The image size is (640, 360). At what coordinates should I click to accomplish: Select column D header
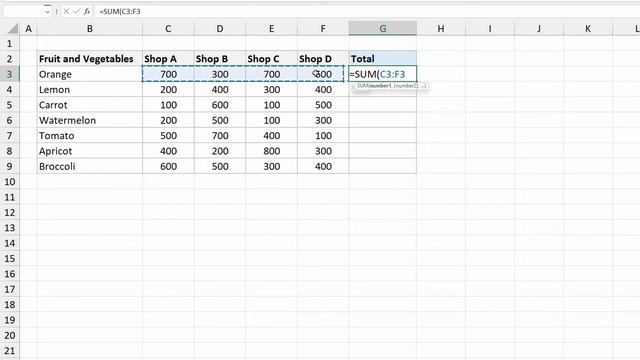[220, 29]
